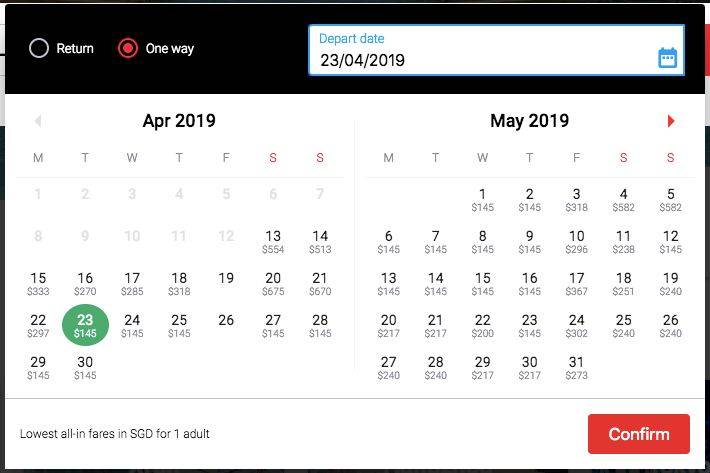Select May 1 with $145 fare
710x473 pixels.
coord(482,200)
